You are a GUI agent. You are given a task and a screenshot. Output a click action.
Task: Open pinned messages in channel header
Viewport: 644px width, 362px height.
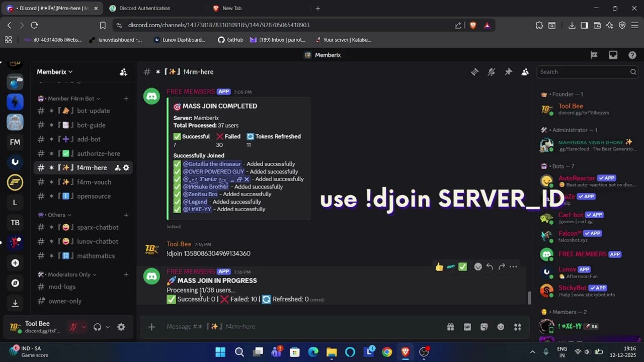(508, 72)
